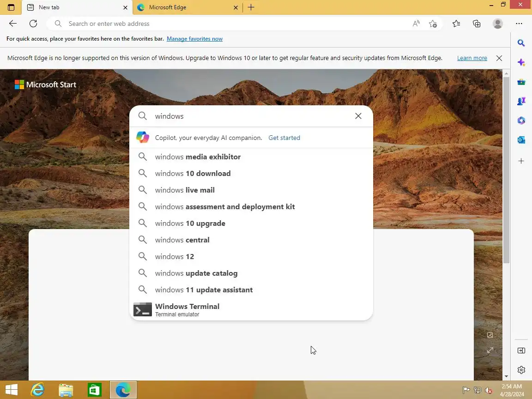Choose suggestion windows 10 upgrade
Image resolution: width=532 pixels, height=399 pixels.
point(251,223)
